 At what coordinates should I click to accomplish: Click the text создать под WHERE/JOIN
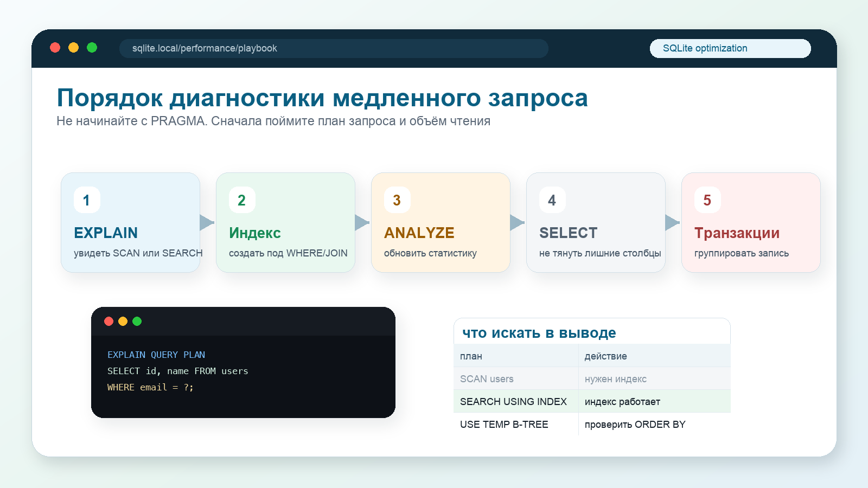click(x=288, y=253)
